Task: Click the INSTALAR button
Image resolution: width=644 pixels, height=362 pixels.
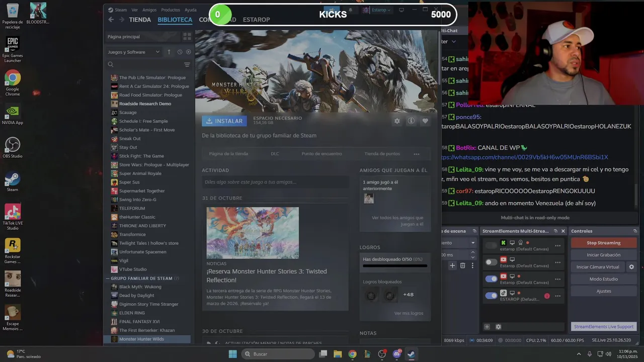Action: click(x=224, y=121)
